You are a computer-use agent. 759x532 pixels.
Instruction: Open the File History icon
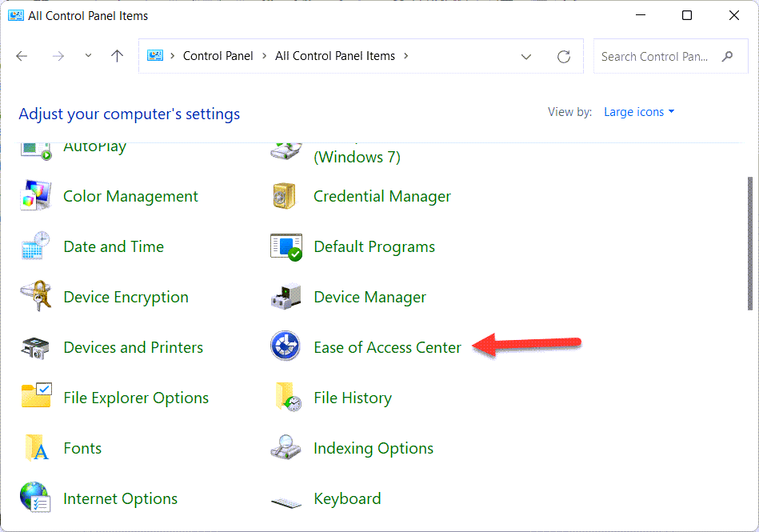coord(286,398)
